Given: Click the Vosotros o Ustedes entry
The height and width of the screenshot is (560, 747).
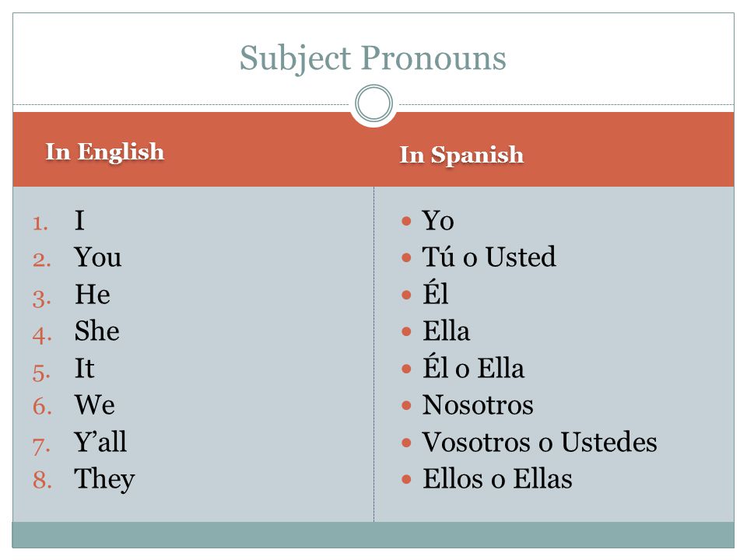Looking at the screenshot, I should [540, 442].
